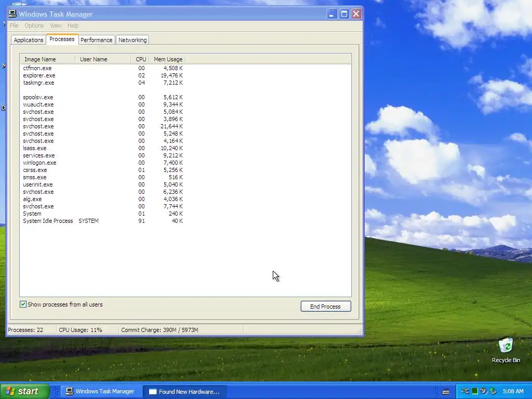Image resolution: width=532 pixels, height=399 pixels.
Task: Sort by the CPU column header
Action: click(140, 59)
